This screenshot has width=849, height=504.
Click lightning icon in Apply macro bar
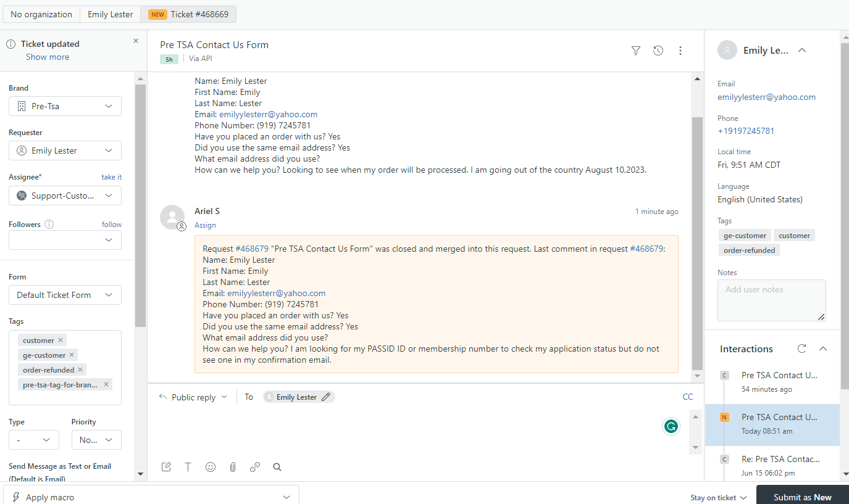point(15,497)
